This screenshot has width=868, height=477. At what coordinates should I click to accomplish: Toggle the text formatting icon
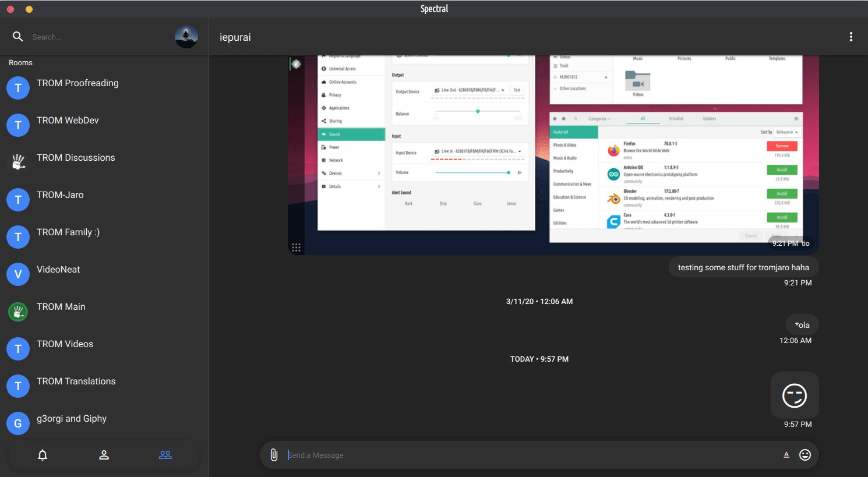tap(786, 455)
